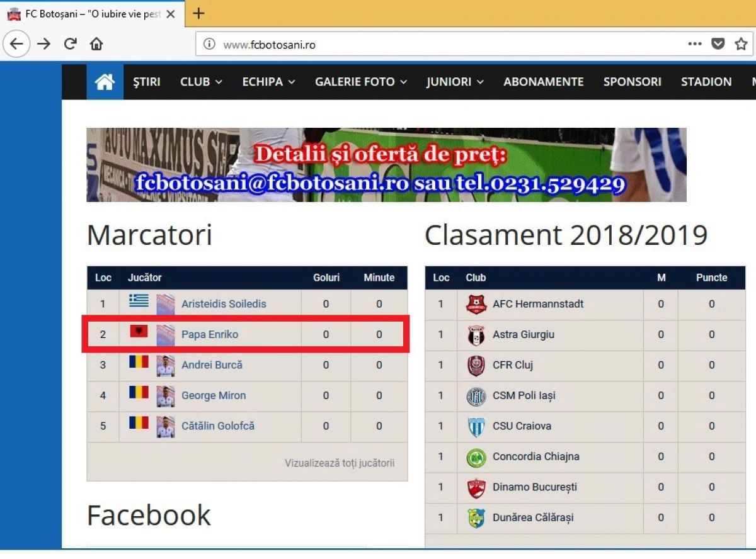Click the site home icon in navbar
The width and height of the screenshot is (756, 559).
click(x=105, y=82)
